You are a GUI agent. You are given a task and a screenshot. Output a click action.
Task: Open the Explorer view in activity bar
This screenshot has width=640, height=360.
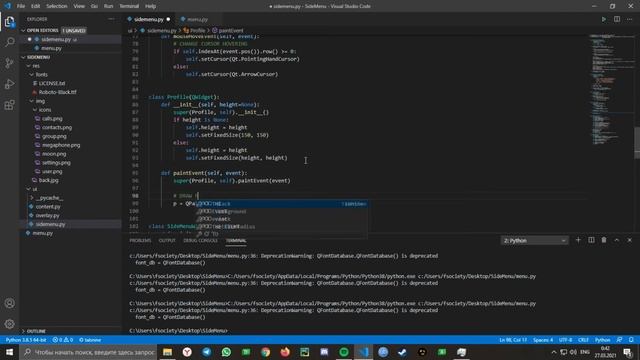9,22
